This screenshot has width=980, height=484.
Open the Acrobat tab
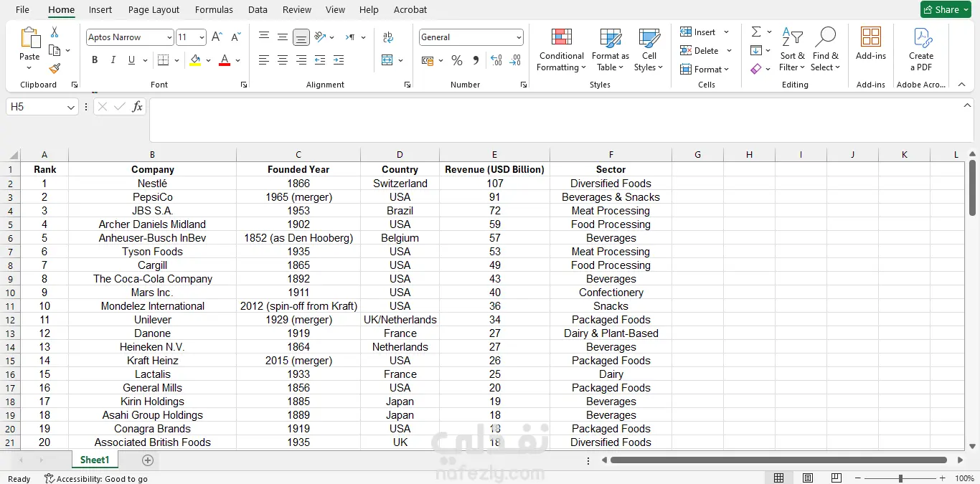coord(410,9)
